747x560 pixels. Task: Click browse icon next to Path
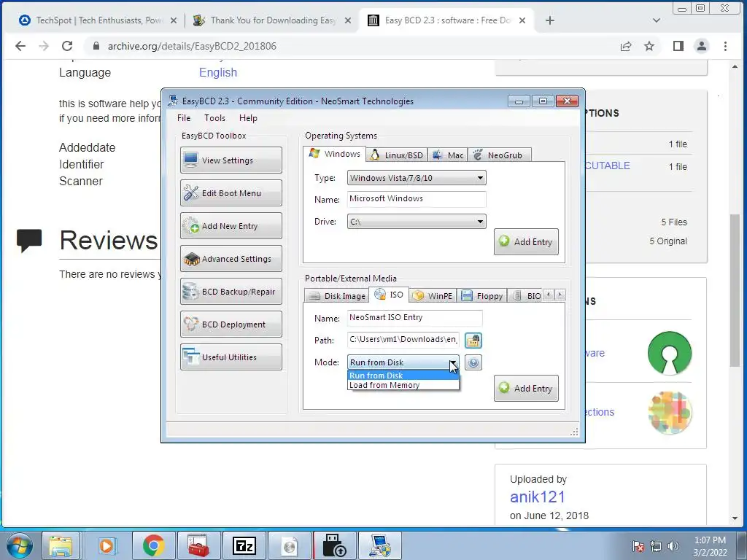[473, 340]
